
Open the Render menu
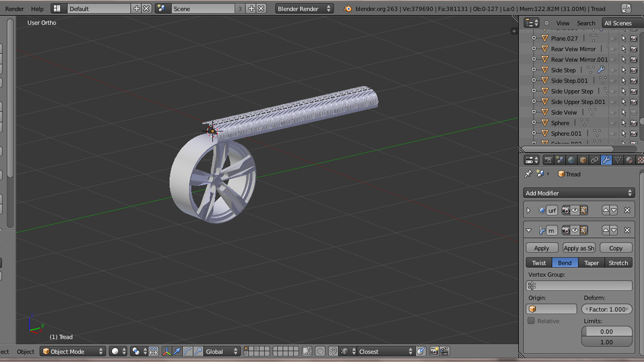coord(14,9)
